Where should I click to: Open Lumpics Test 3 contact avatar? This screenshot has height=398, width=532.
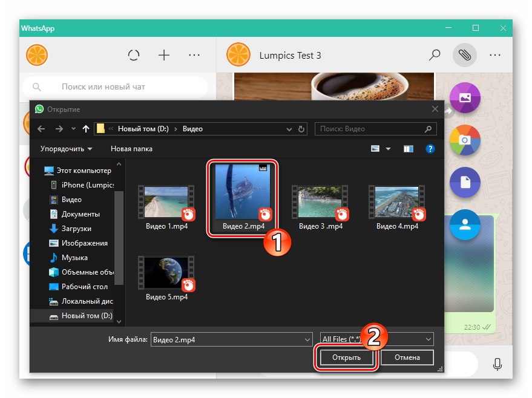tap(238, 55)
